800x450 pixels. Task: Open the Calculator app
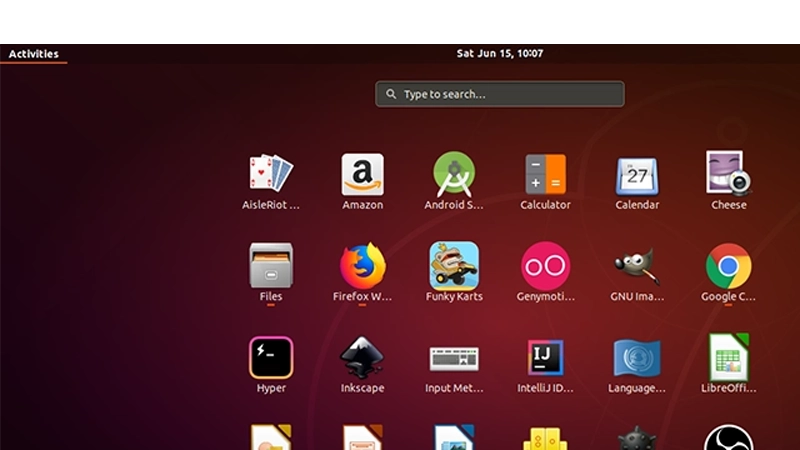click(x=545, y=181)
